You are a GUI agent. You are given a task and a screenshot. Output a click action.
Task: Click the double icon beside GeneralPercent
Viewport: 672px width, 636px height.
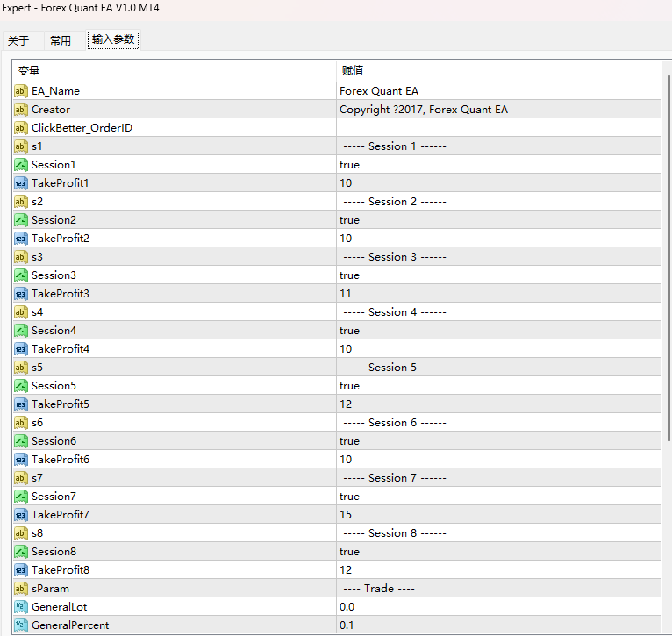[20, 625]
